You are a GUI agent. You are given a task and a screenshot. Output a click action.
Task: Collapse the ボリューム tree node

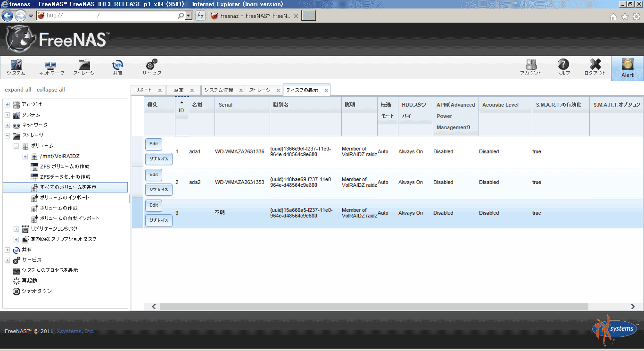point(16,146)
